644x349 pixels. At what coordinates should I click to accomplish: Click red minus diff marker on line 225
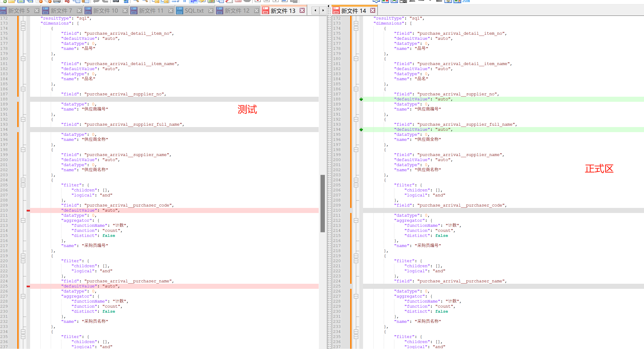[28, 286]
